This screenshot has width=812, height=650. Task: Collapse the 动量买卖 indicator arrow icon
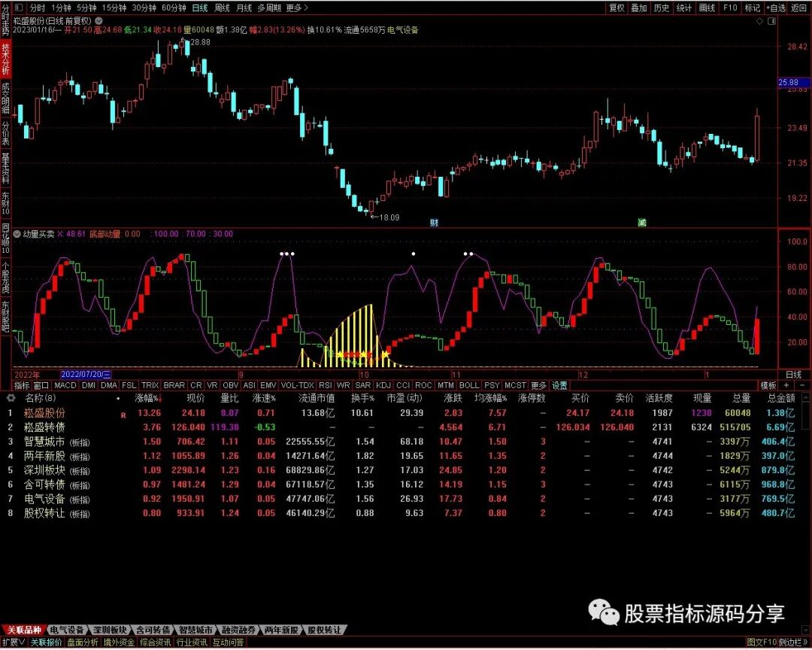(17, 234)
